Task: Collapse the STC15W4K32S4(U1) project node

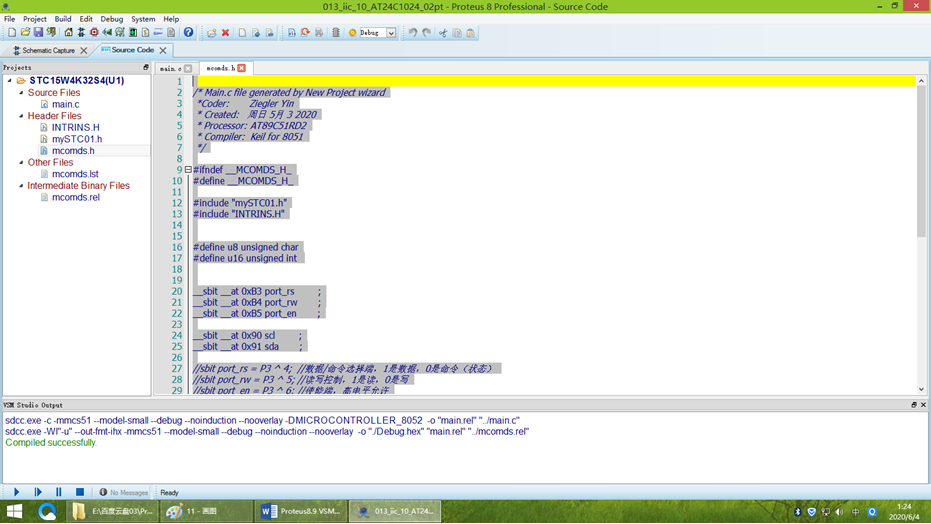Action: [10, 80]
